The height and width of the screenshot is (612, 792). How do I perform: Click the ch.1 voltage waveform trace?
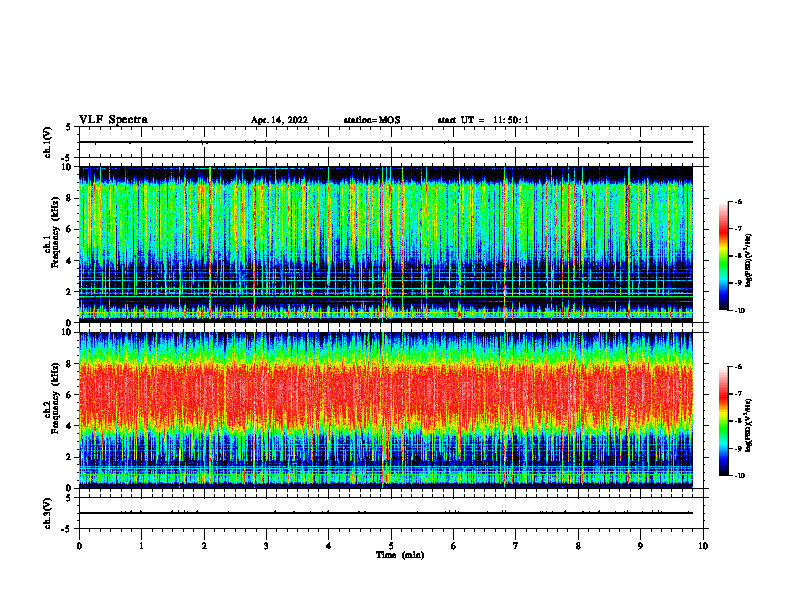point(386,142)
